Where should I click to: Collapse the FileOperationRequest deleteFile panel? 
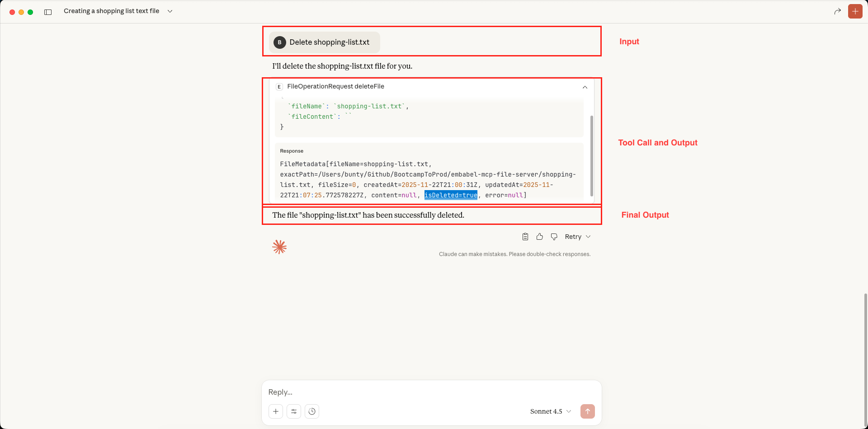tap(585, 87)
